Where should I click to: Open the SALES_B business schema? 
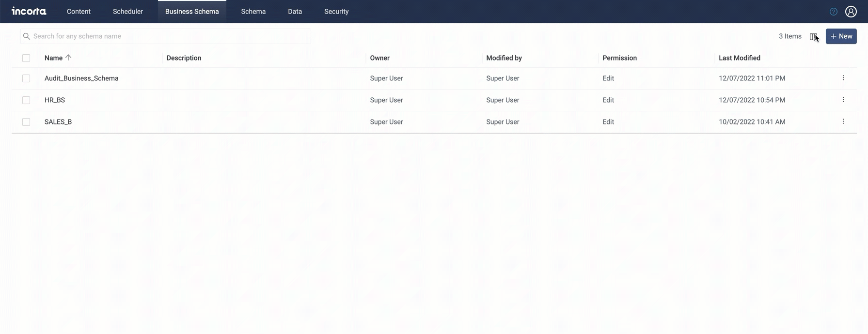click(x=58, y=122)
